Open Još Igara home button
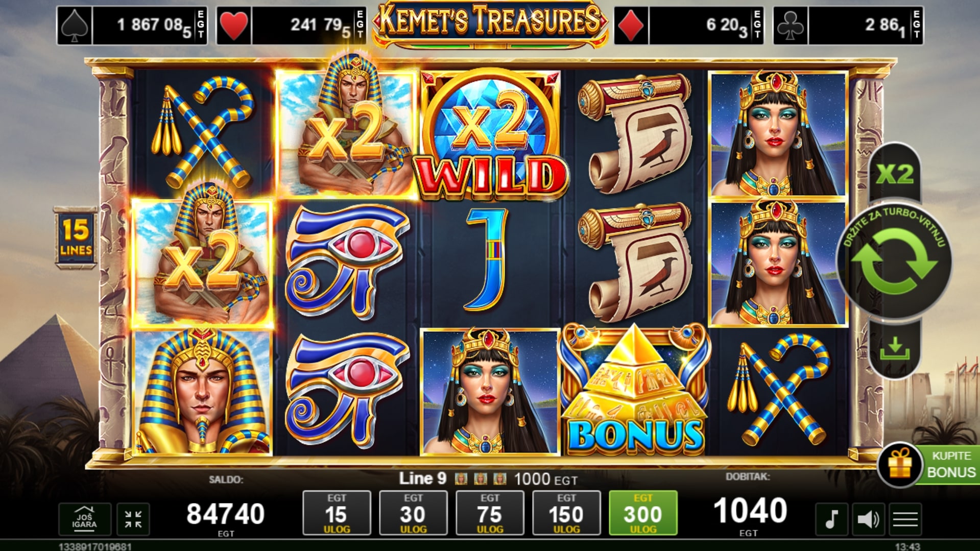This screenshot has height=551, width=980. 84,519
